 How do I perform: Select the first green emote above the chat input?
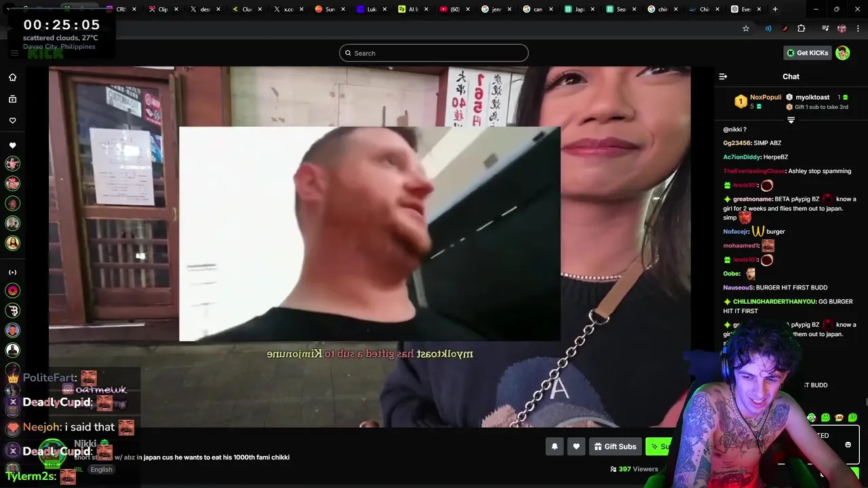pyautogui.click(x=812, y=418)
